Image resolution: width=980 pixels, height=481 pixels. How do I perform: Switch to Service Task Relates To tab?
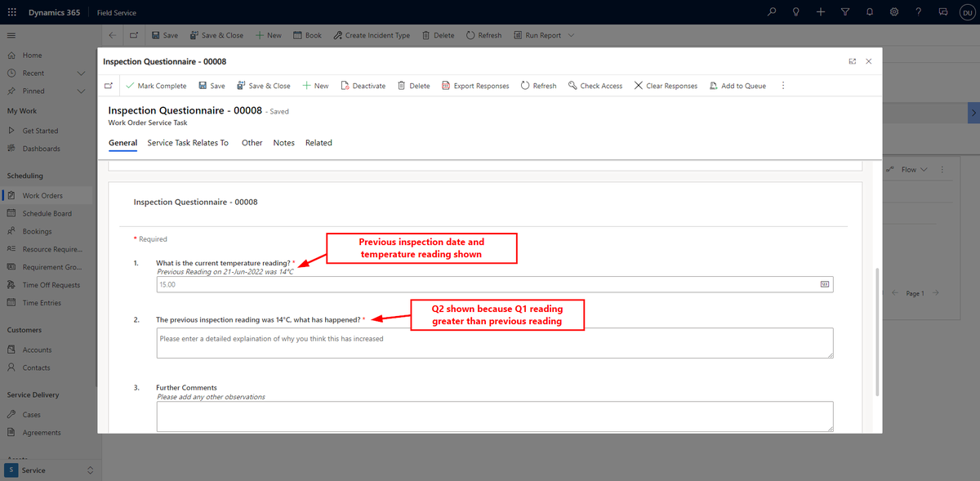[x=188, y=143]
